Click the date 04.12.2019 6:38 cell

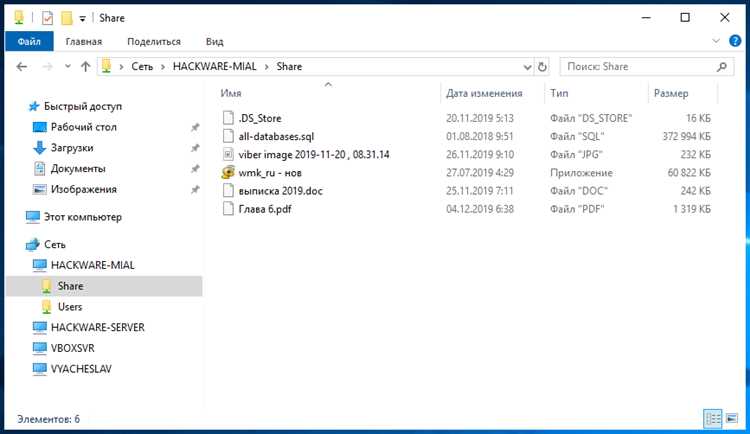[480, 209]
